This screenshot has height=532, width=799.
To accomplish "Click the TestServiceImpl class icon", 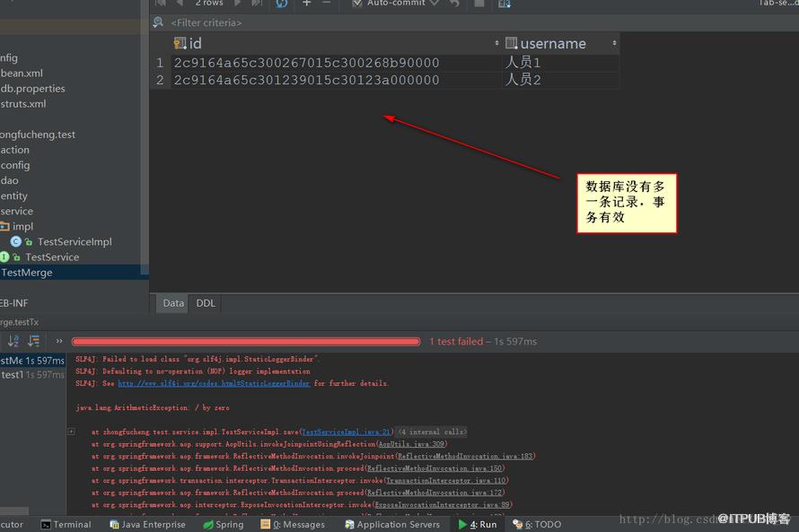I will pyautogui.click(x=16, y=242).
